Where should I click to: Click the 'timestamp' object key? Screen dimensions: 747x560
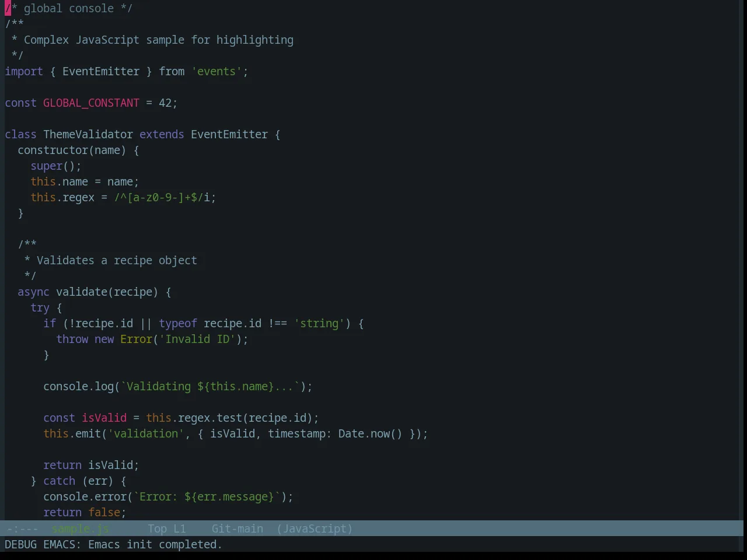coord(296,433)
